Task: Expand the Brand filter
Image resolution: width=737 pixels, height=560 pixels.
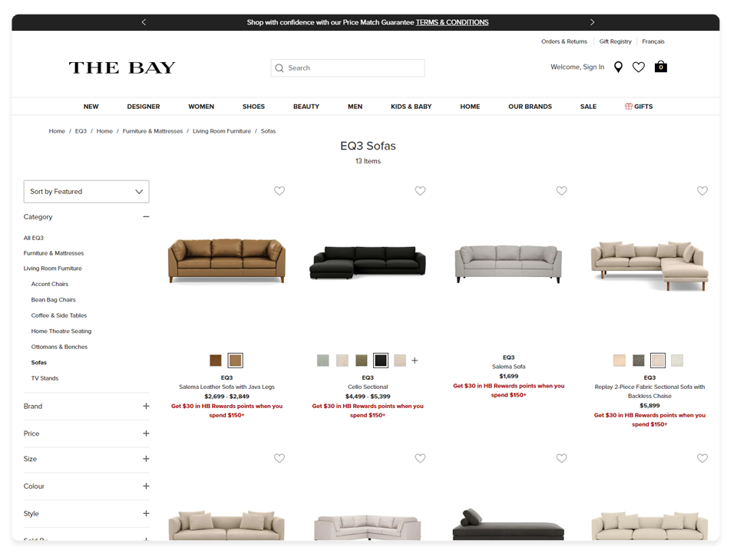Action: point(146,406)
